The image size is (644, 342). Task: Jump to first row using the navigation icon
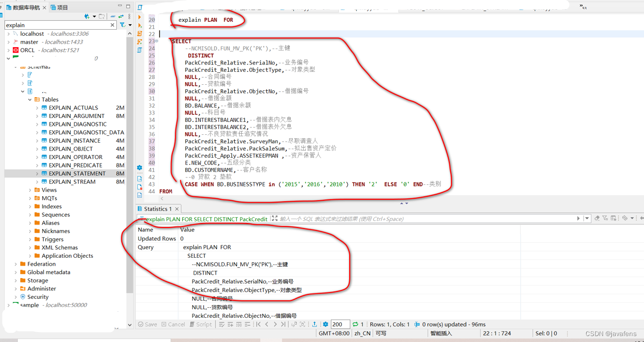[259, 324]
